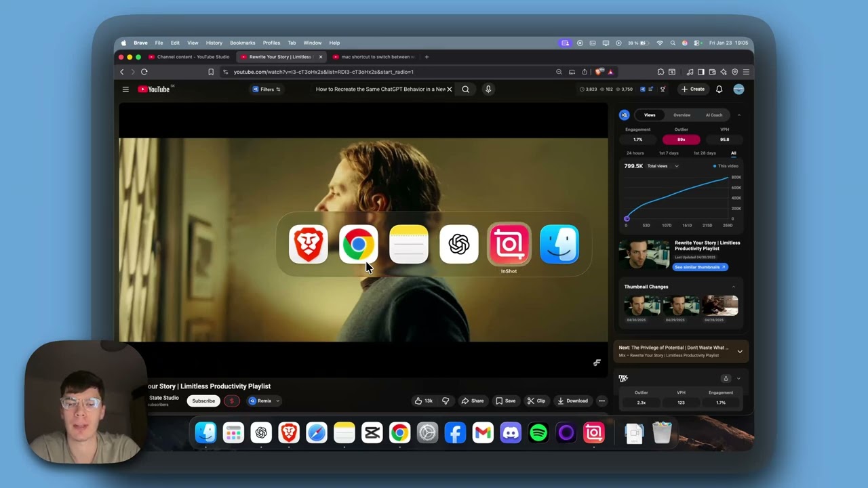Select Brave in the app switcher

308,244
